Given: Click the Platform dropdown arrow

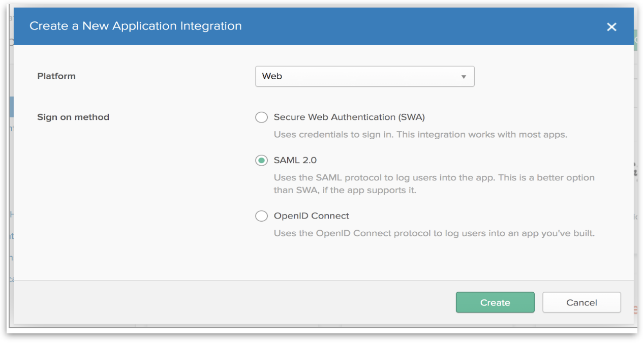Looking at the screenshot, I should pyautogui.click(x=463, y=77).
